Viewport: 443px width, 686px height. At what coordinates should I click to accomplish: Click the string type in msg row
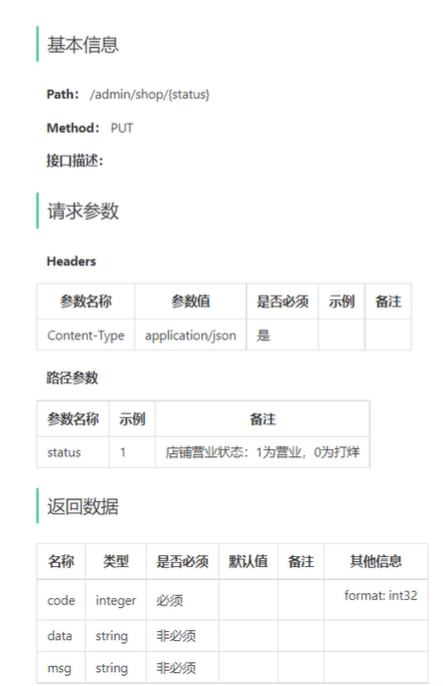(x=116, y=668)
